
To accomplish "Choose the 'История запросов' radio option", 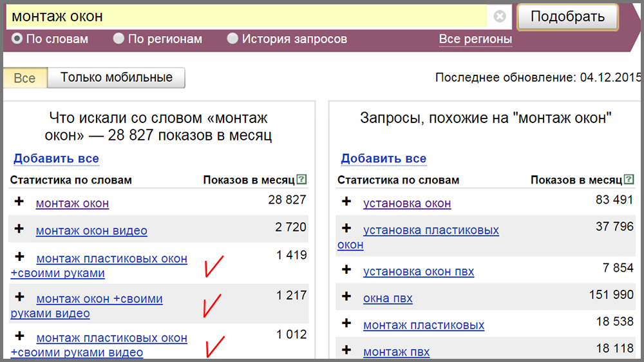I will (x=232, y=39).
